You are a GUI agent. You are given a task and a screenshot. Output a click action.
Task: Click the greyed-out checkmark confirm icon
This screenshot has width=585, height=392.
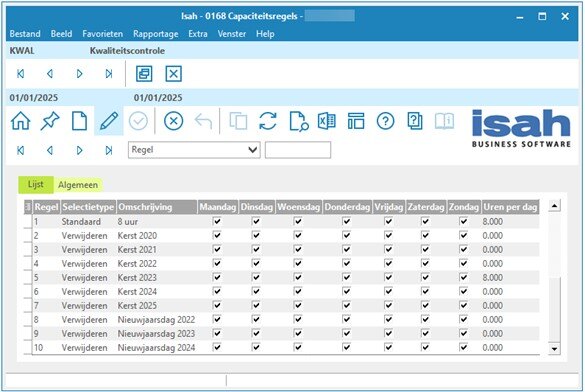tap(138, 121)
